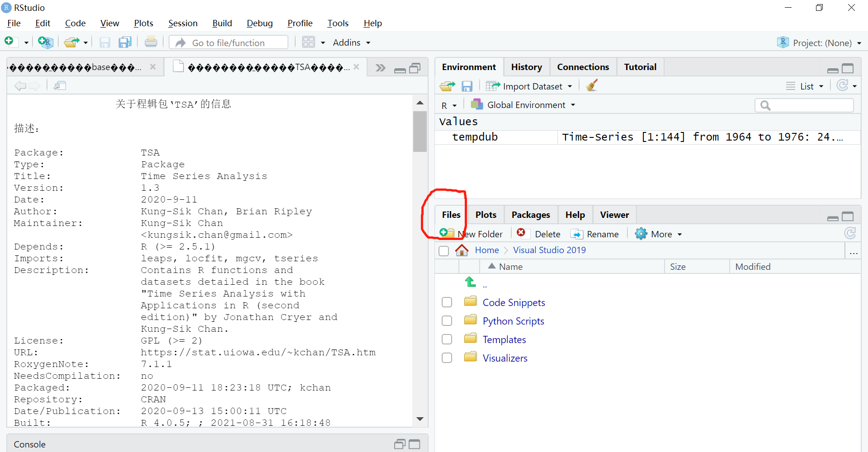This screenshot has width=868, height=452.
Task: Click the go up parent directory icon
Action: coord(470,282)
